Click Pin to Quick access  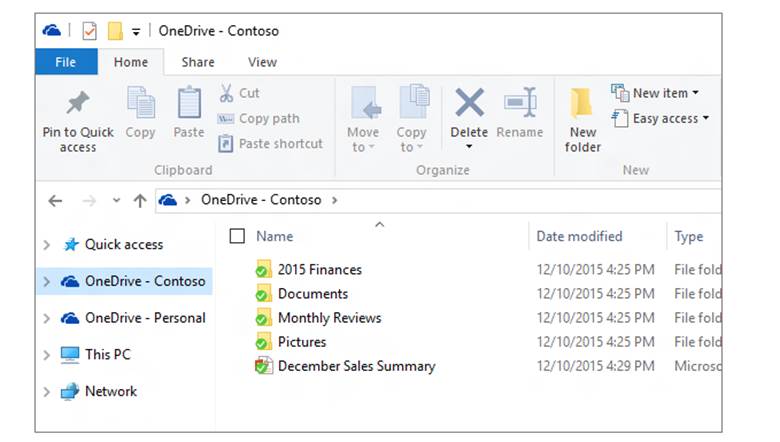pos(78,121)
